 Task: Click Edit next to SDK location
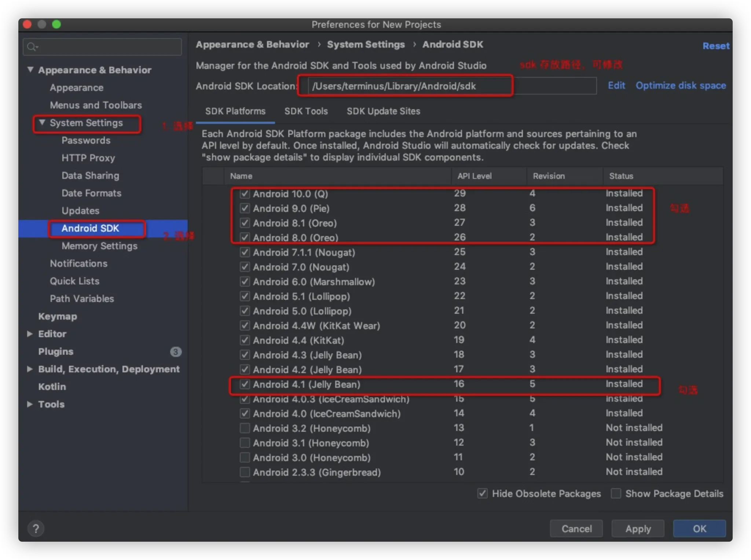pos(616,85)
